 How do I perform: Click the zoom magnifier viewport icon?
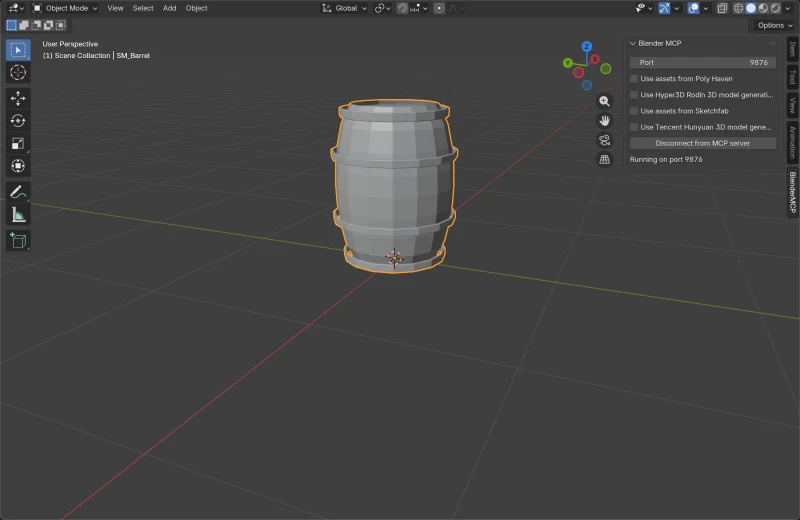(x=604, y=101)
